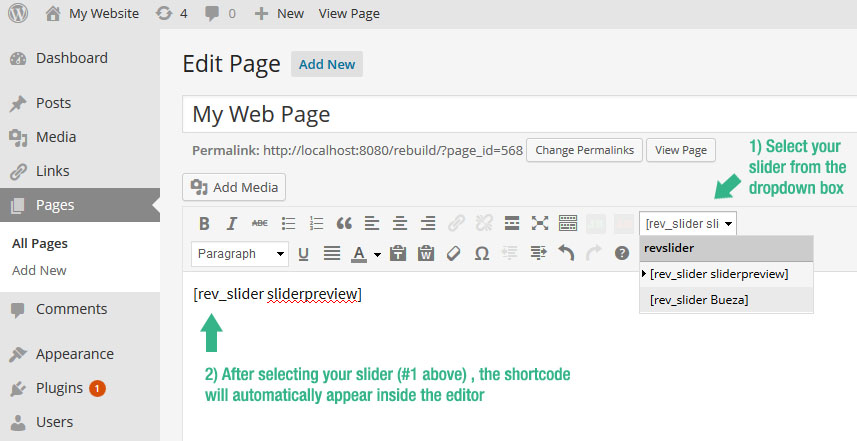The width and height of the screenshot is (857, 441).
Task: Switch to distraction-free fullscreen mode
Action: point(540,223)
